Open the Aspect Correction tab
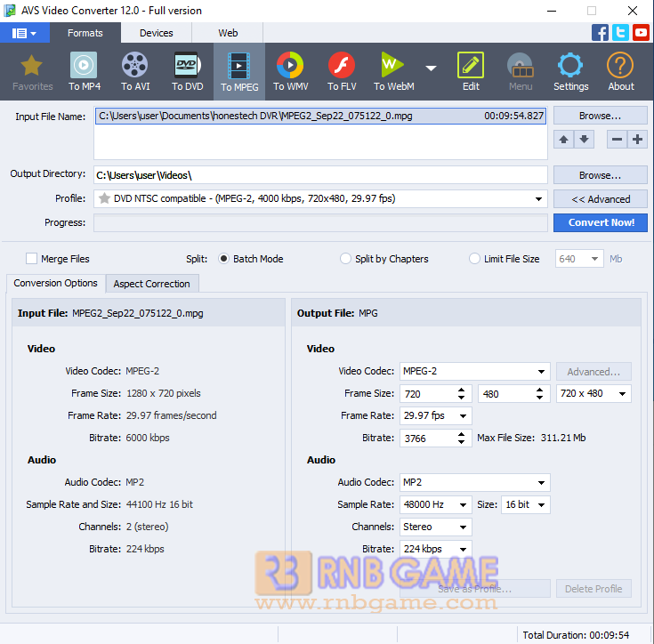This screenshot has height=644, width=654. (152, 284)
